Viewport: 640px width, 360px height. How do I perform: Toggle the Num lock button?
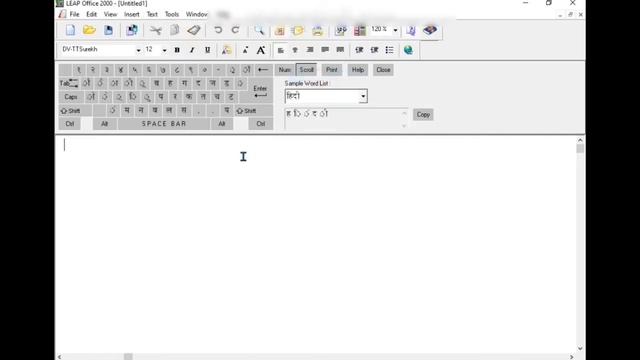pos(284,70)
